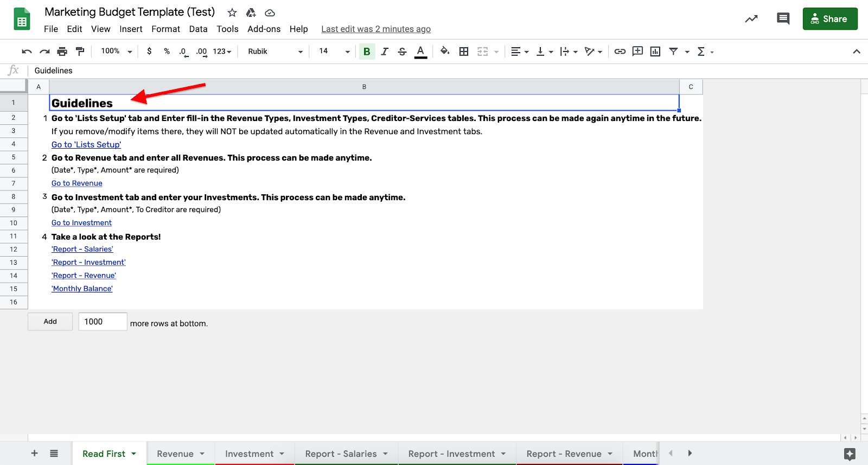Switch to the Investment sheet tab
The width and height of the screenshot is (868, 465).
click(x=254, y=454)
